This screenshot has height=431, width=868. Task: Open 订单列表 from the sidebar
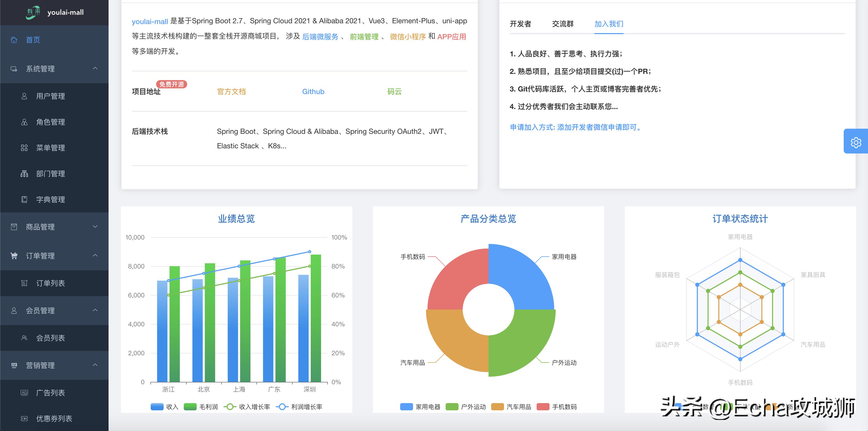tap(51, 283)
